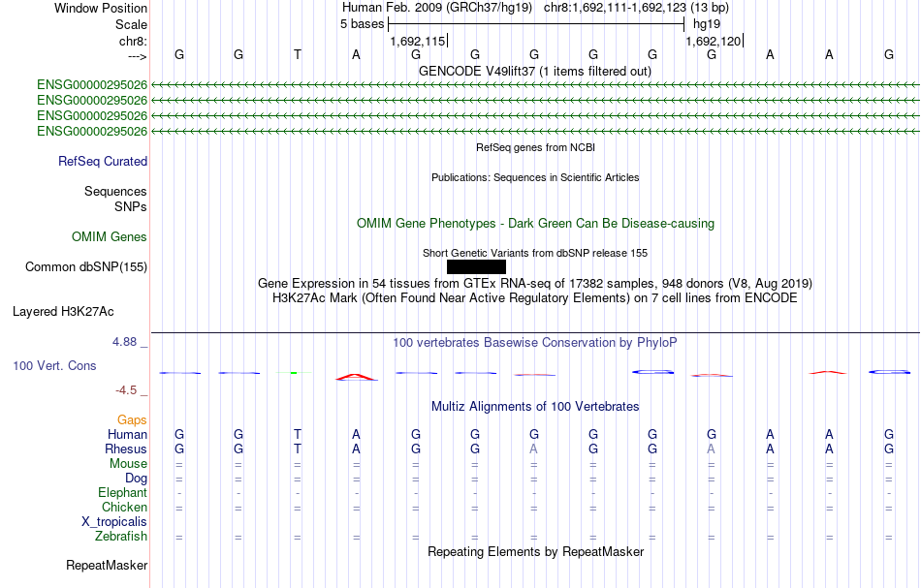
Task: Select the Dog alignment row label
Action: [137, 479]
